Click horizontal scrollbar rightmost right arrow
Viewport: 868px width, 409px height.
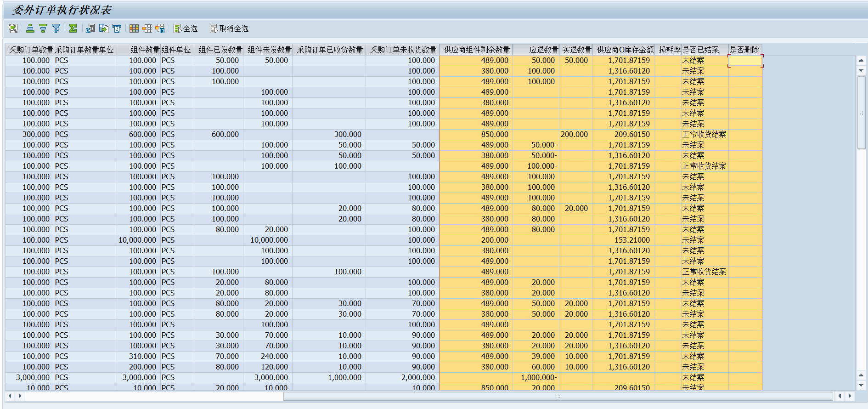coord(850,396)
